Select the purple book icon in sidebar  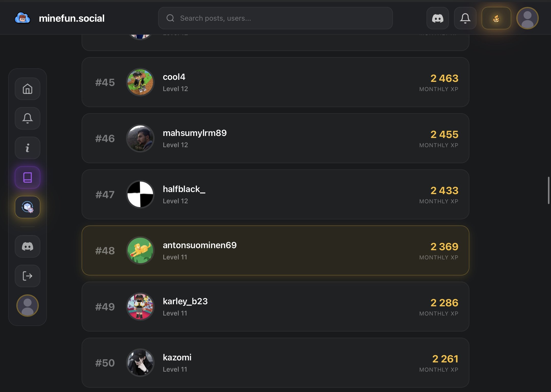tap(28, 178)
